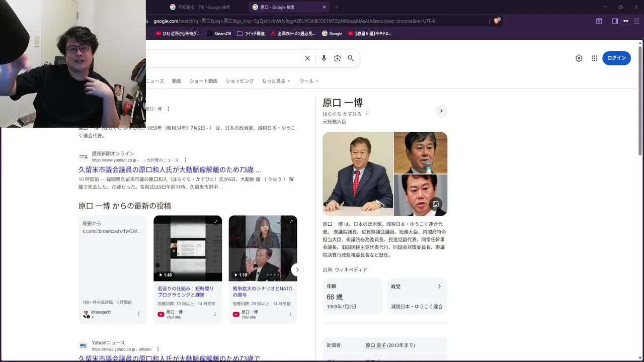Switch to the 原口 - Google 検索 tab

click(289, 7)
